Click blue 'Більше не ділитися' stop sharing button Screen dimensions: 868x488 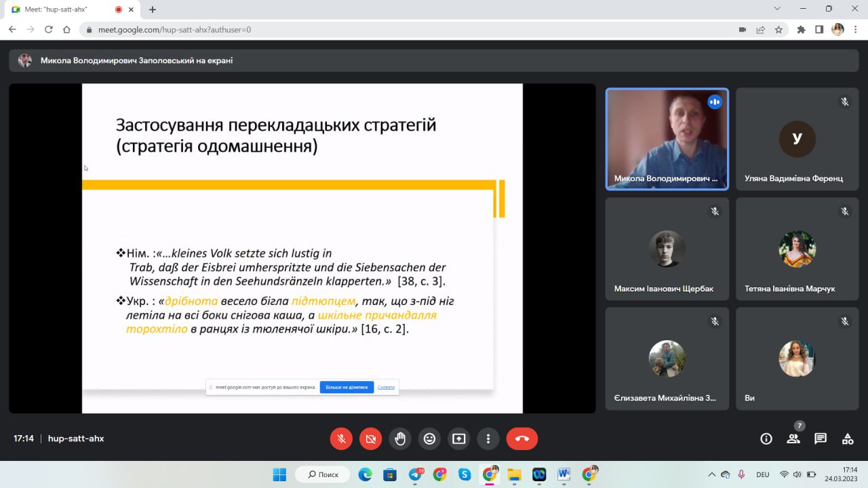(347, 387)
